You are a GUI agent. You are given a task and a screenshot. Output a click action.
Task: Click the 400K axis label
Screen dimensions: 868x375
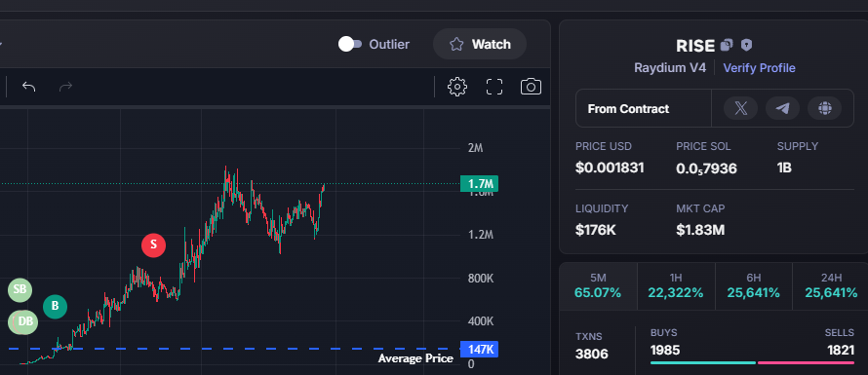pyautogui.click(x=481, y=321)
